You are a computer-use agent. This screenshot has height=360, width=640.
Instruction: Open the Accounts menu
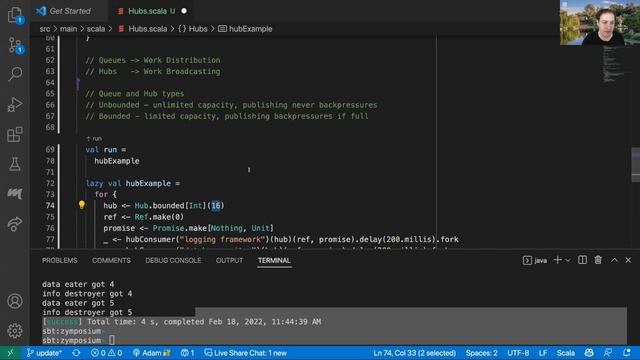click(x=15, y=301)
